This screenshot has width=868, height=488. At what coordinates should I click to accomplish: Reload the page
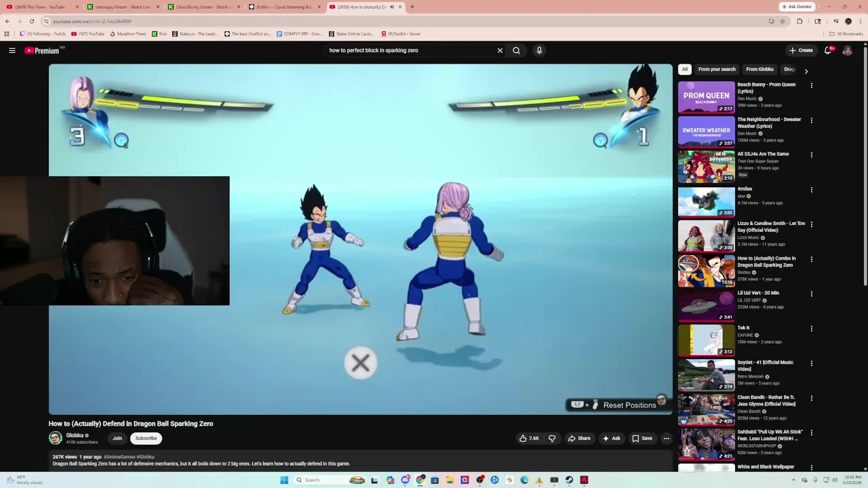[31, 21]
